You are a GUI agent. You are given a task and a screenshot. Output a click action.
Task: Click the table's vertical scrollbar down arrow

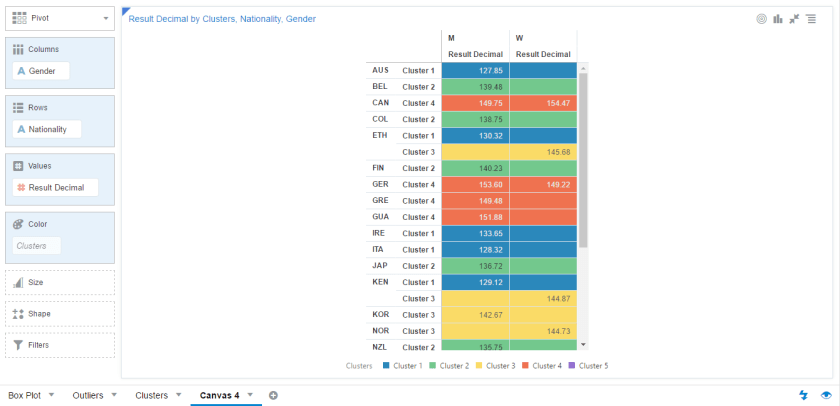pos(583,343)
